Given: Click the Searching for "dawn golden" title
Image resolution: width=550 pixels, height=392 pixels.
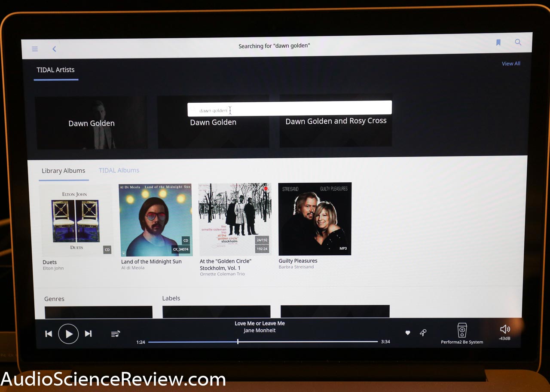Looking at the screenshot, I should (274, 46).
